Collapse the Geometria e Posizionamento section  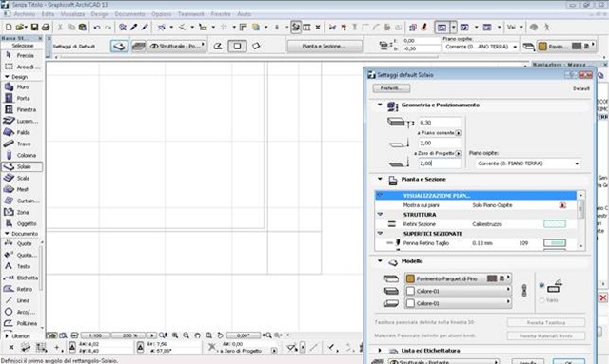(x=380, y=105)
